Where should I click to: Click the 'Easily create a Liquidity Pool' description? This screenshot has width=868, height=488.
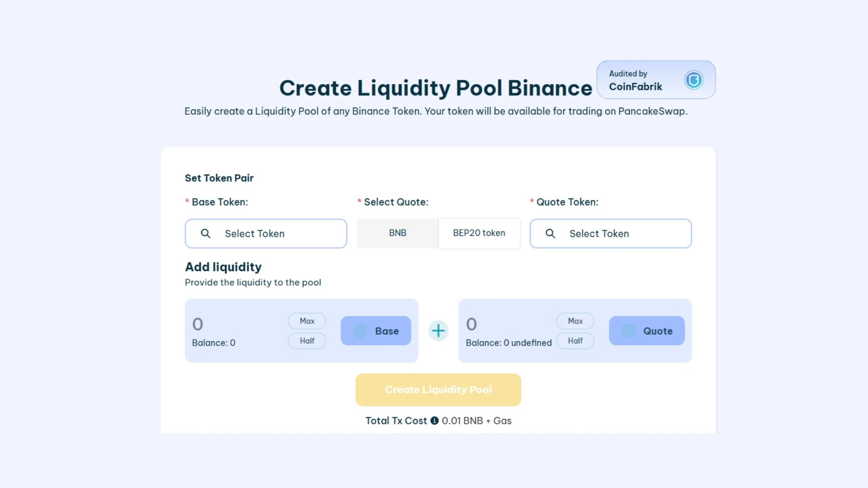(x=436, y=111)
